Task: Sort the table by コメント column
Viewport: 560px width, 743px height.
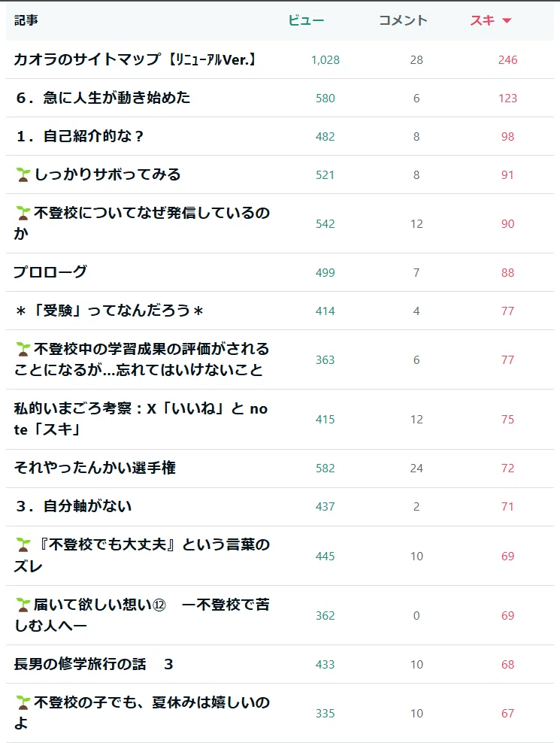Action: click(x=403, y=20)
